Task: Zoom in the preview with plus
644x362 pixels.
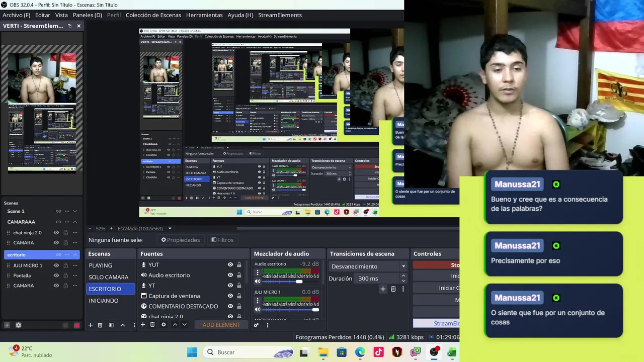Action: [111, 228]
